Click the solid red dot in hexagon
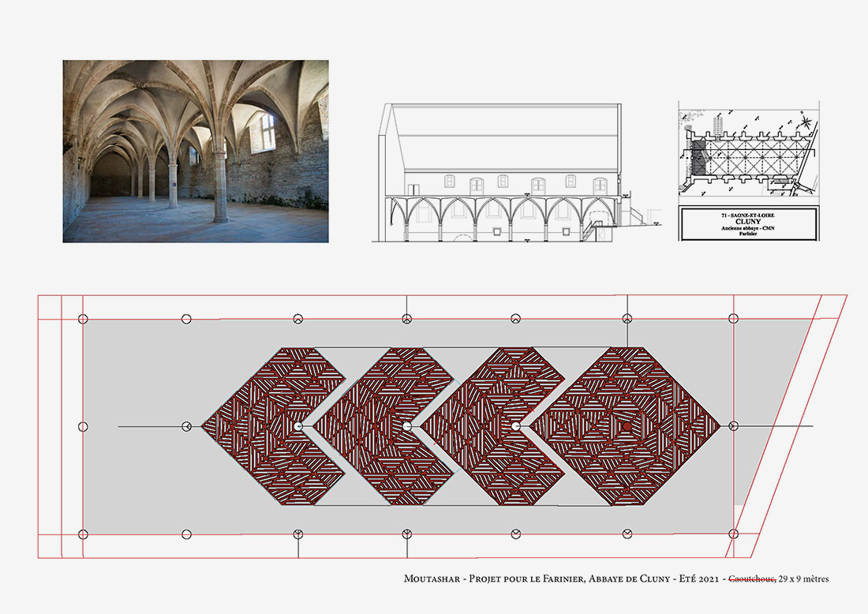 tap(627, 426)
